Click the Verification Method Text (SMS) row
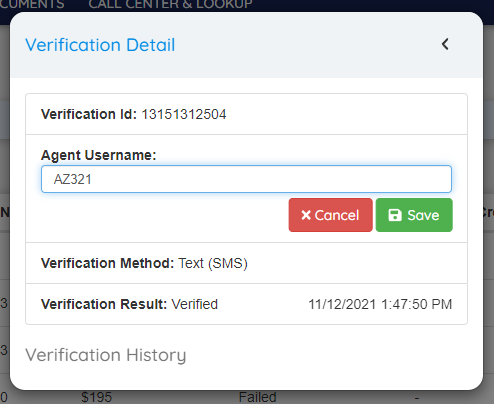The image size is (494, 404). pos(246,263)
